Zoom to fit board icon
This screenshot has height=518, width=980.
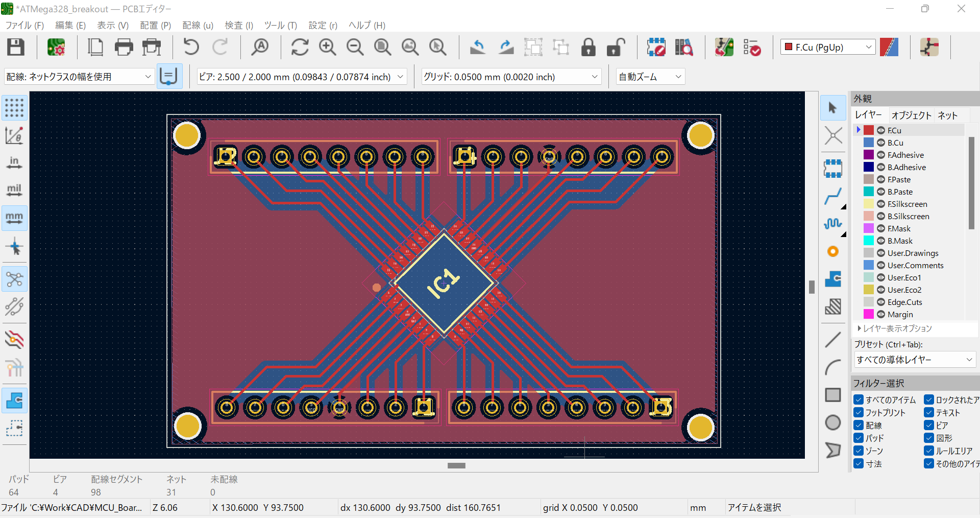tap(382, 47)
